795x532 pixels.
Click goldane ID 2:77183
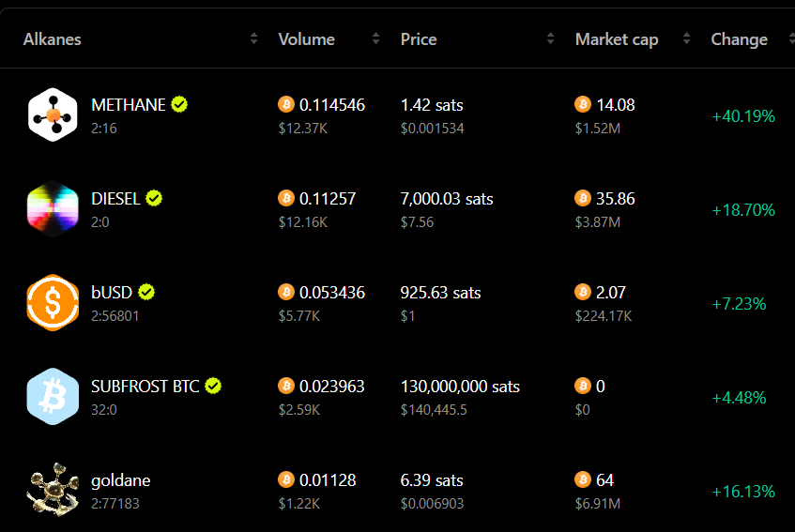click(x=115, y=503)
